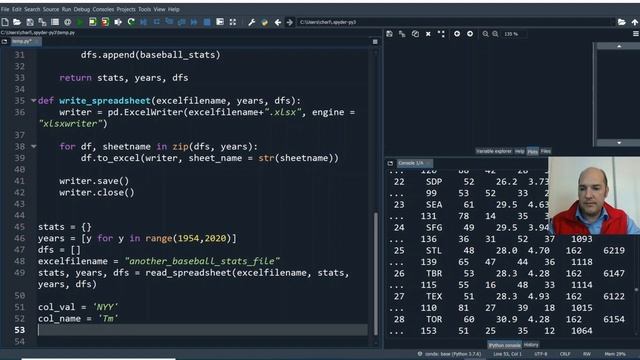Open the Run menu
This screenshot has width=640, height=360.
(x=67, y=9)
